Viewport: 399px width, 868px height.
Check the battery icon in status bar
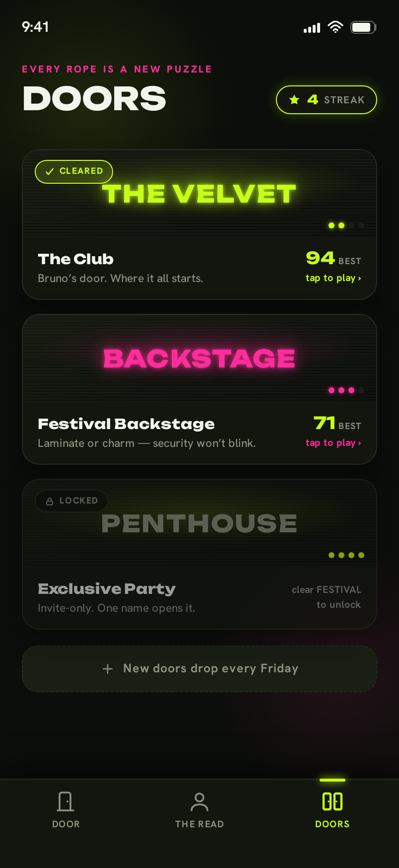pos(364,27)
